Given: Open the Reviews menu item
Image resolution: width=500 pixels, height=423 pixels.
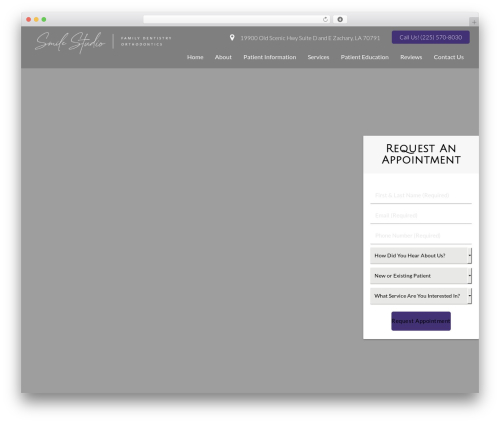Looking at the screenshot, I should [411, 57].
